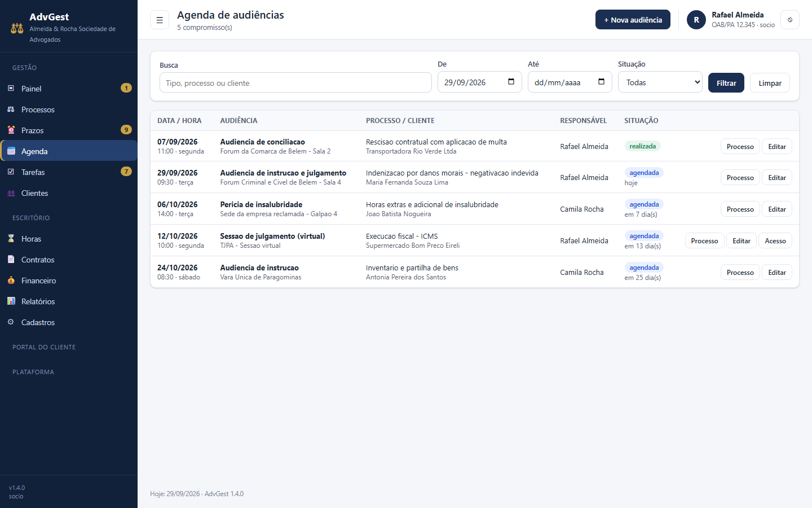Edit Audiencia de instrucao e julgamento row
Screen dimensions: 812x508
pyautogui.click(x=777, y=177)
